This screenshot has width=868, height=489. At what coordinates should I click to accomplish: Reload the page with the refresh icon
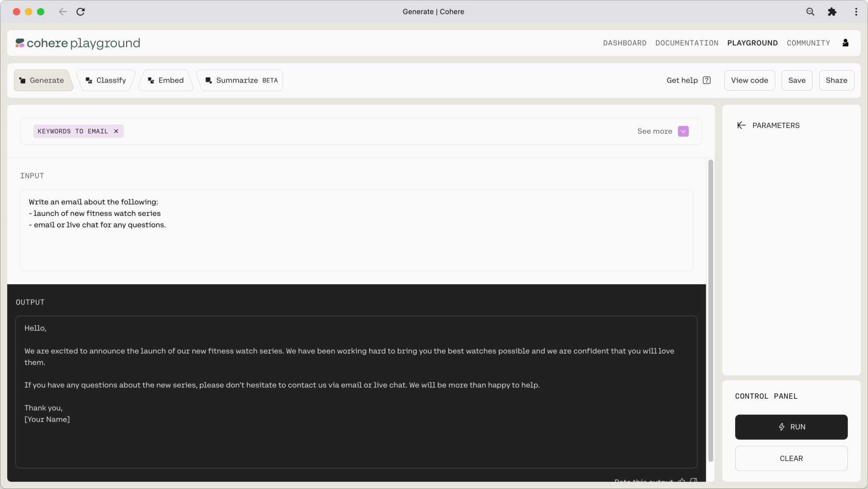[80, 11]
